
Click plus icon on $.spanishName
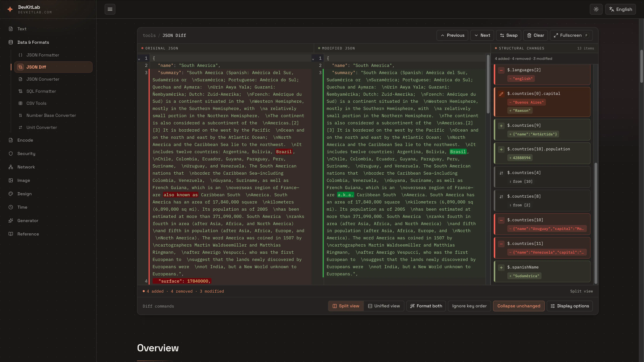click(501, 268)
